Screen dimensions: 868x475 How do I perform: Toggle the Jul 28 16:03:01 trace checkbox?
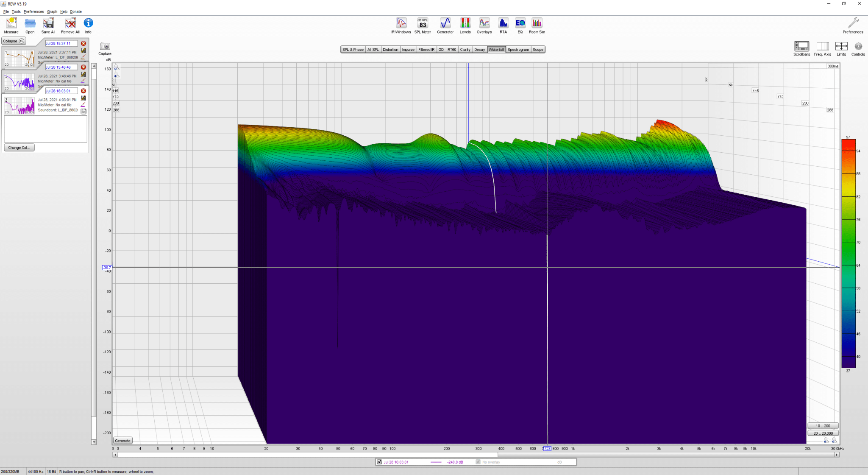pos(379,462)
